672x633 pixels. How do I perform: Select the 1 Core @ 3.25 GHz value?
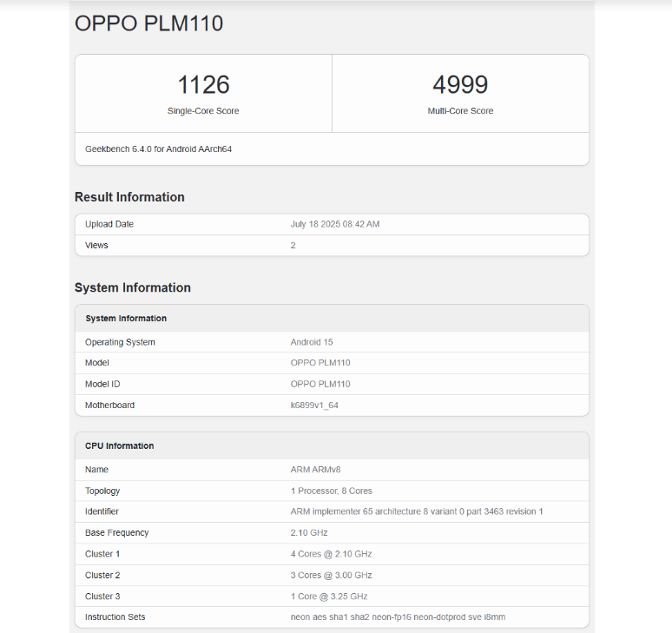(329, 597)
